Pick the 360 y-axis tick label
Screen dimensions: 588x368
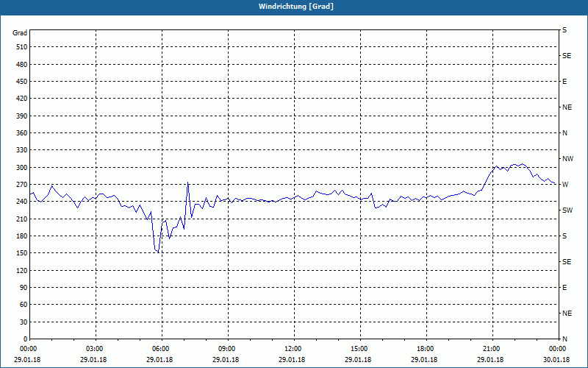point(22,133)
